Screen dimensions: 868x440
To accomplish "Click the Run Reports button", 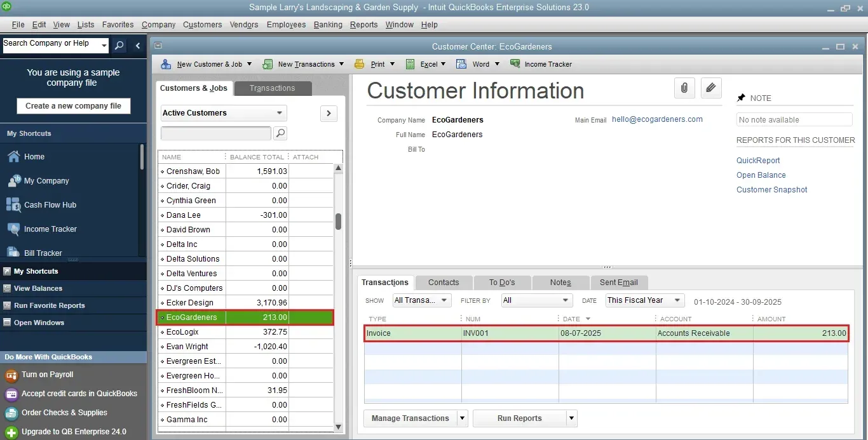I will (520, 418).
